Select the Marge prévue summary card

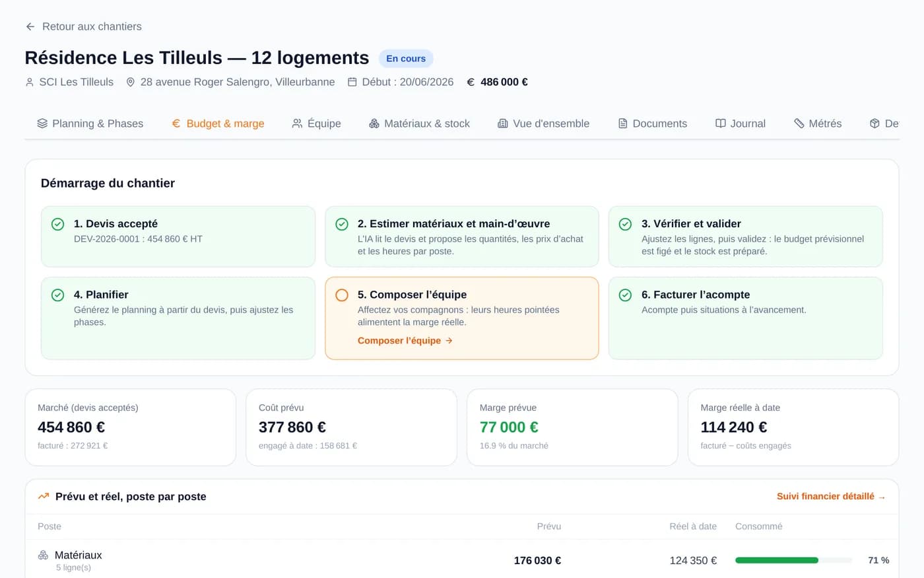click(572, 427)
